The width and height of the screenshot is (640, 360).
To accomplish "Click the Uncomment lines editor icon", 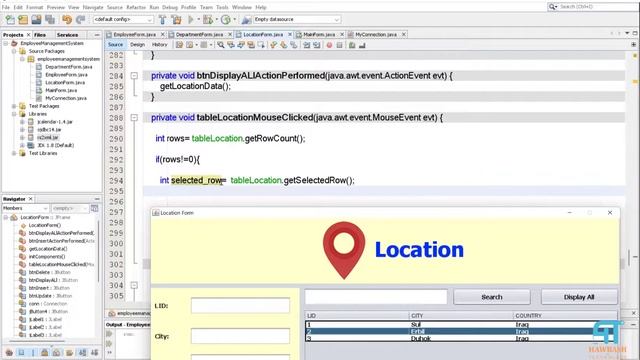I will point(362,45).
